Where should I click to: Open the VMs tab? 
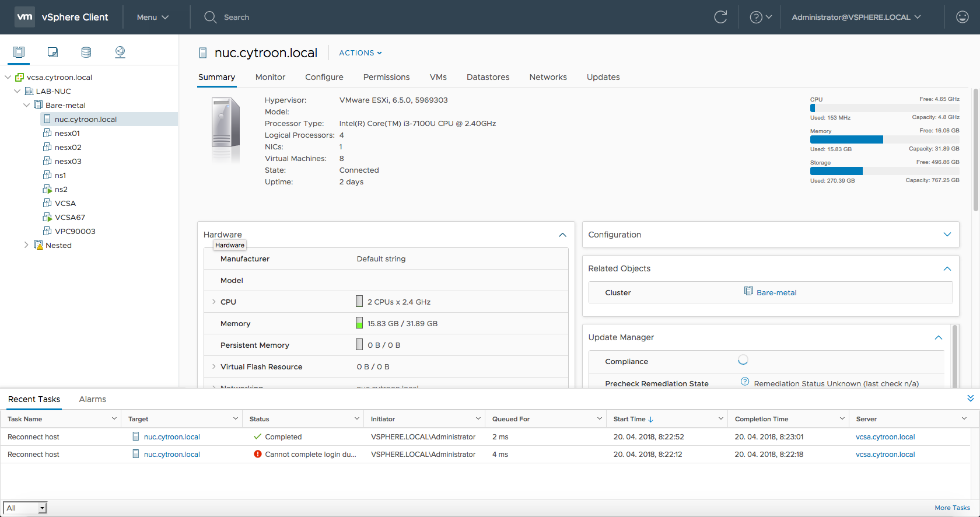pos(438,77)
